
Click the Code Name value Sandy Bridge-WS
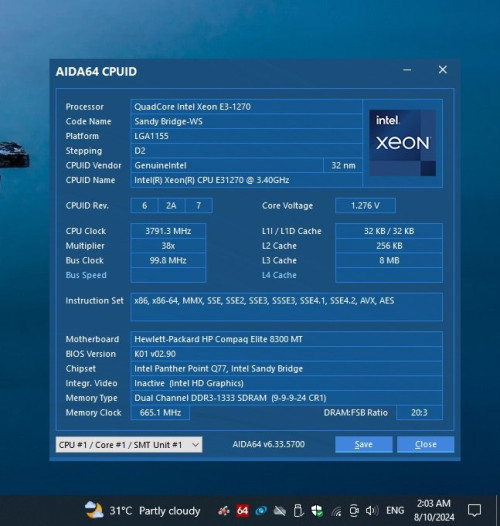(246, 121)
